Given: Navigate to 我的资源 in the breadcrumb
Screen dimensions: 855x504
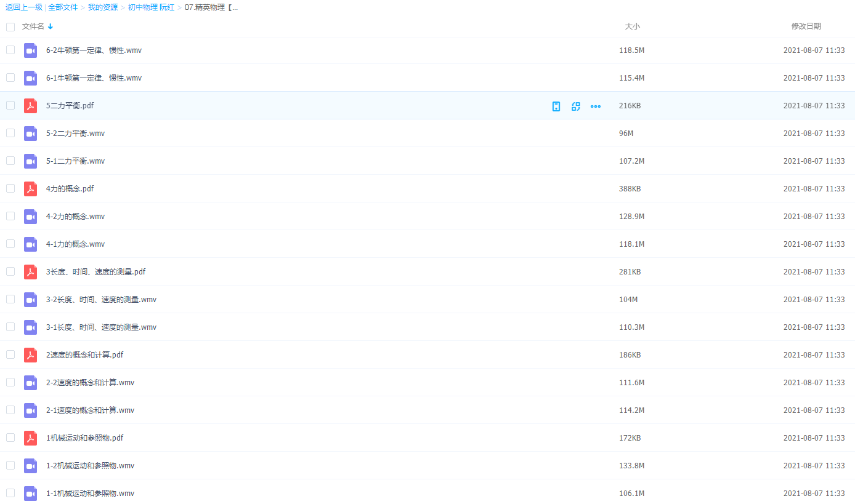Looking at the screenshot, I should click(103, 7).
